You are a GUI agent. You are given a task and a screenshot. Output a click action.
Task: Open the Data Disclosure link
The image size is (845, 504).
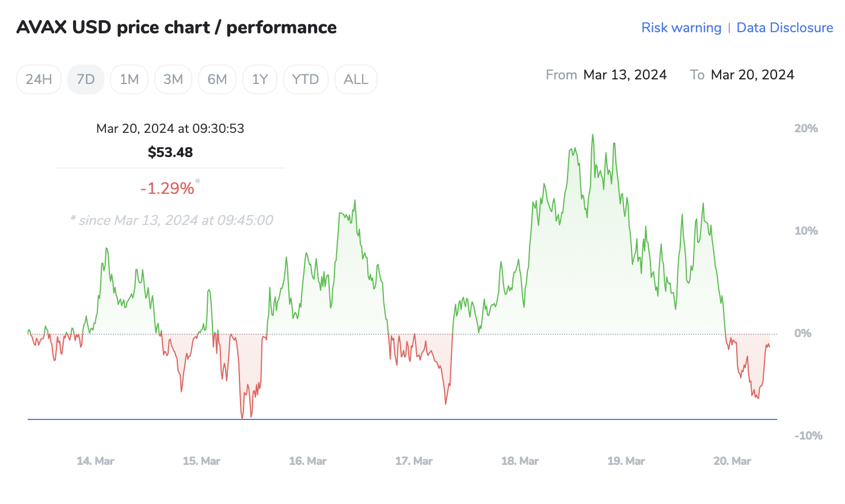pyautogui.click(x=785, y=28)
